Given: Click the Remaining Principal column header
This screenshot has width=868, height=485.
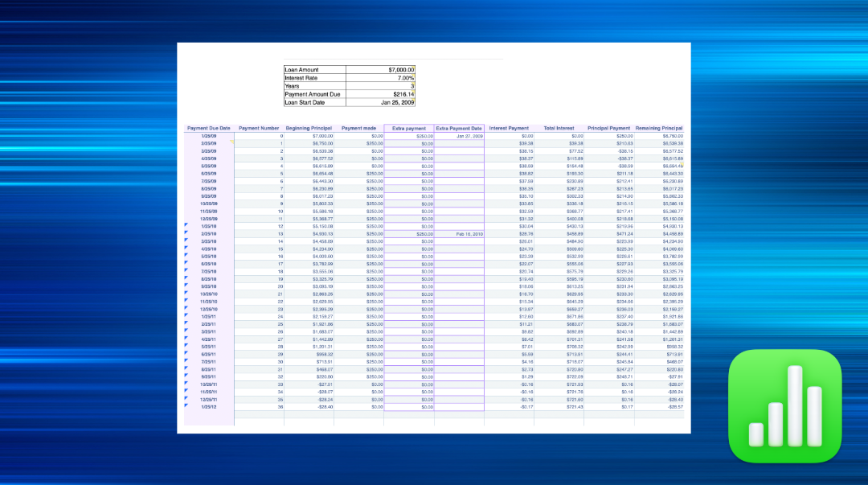Looking at the screenshot, I should (660, 128).
